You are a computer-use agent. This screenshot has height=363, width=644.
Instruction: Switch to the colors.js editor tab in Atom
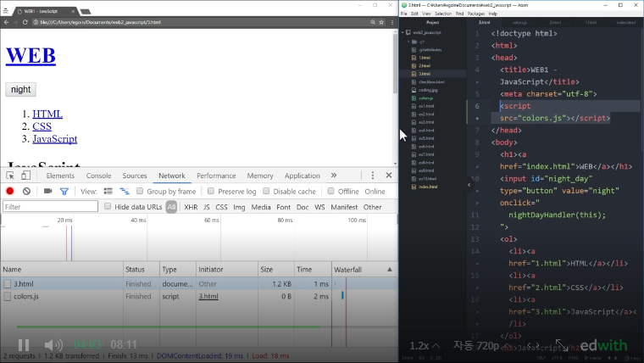[x=519, y=22]
